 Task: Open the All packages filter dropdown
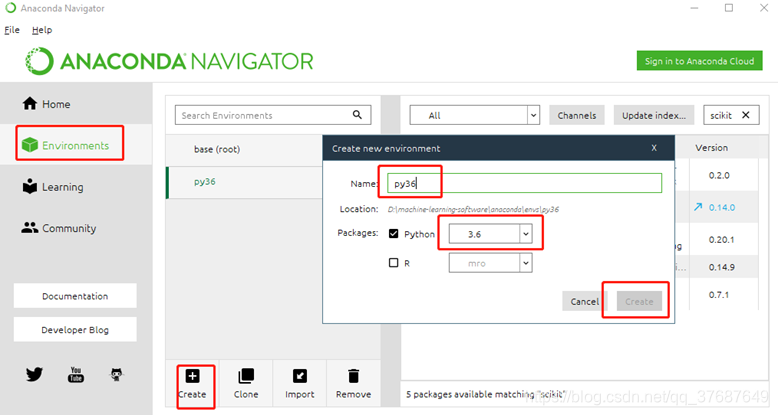pyautogui.click(x=474, y=115)
